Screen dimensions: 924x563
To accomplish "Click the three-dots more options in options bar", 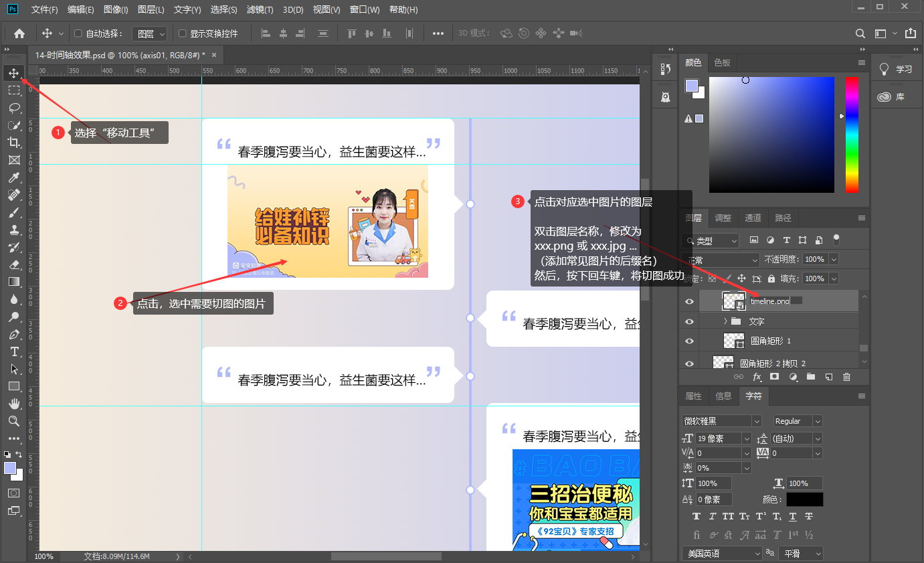I will pyautogui.click(x=438, y=33).
